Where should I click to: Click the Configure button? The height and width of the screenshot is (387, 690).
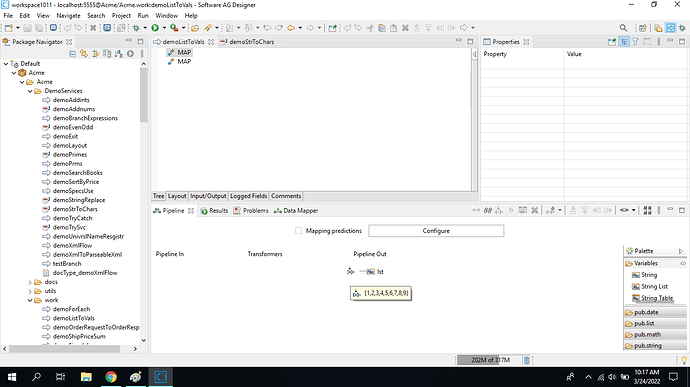tap(436, 231)
